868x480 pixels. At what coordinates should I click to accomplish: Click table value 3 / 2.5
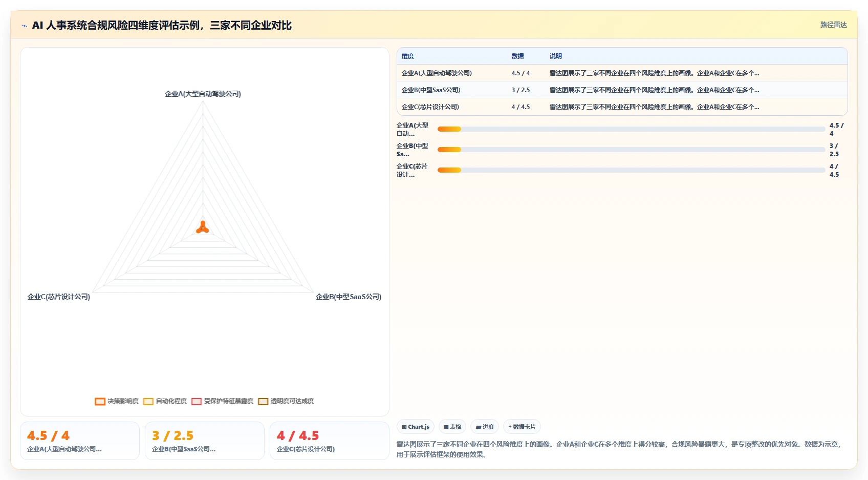[520, 90]
